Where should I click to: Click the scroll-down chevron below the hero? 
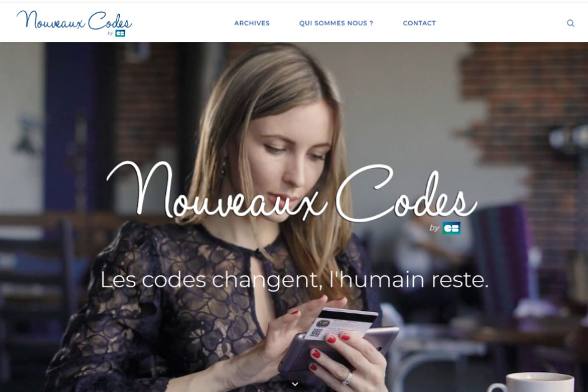(x=295, y=384)
